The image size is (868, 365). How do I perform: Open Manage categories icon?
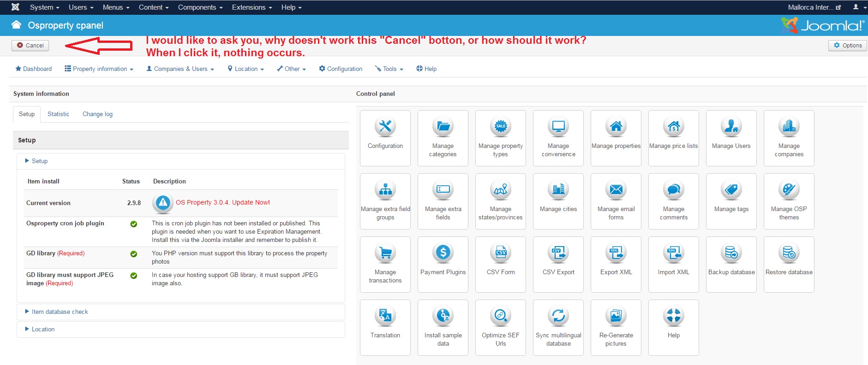(x=443, y=138)
